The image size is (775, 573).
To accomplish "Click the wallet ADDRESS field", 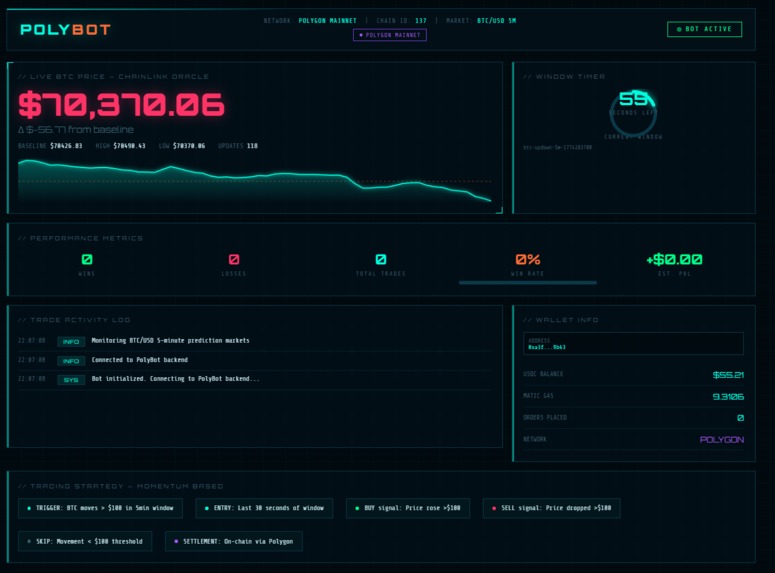I will (x=633, y=344).
